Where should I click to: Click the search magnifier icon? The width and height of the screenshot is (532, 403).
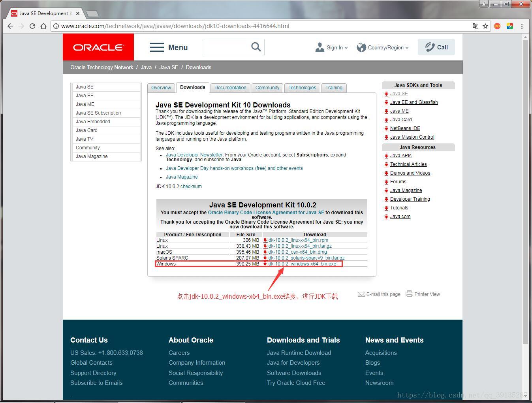click(x=256, y=47)
